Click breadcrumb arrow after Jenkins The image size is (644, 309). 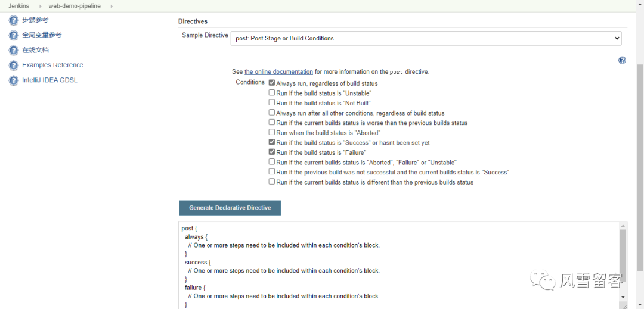pos(41,6)
